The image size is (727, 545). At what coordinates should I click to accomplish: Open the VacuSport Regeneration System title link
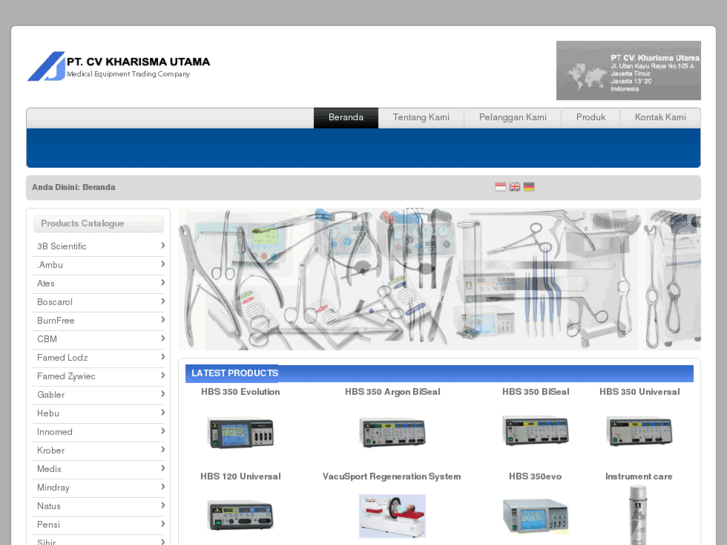pos(392,476)
